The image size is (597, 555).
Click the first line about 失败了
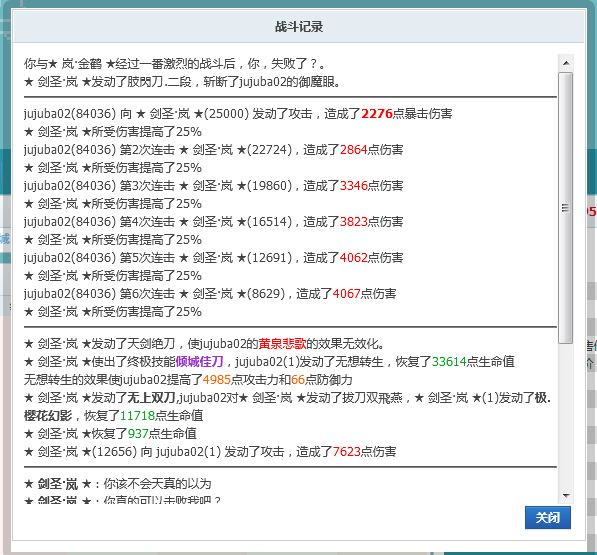pos(175,63)
